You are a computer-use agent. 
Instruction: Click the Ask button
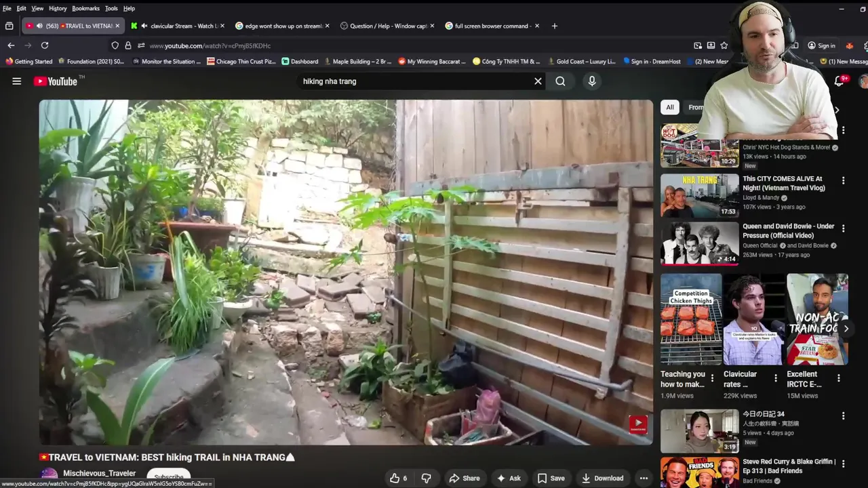(509, 478)
